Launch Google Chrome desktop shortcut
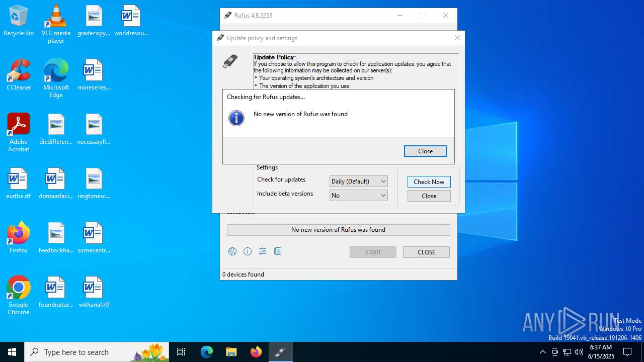 (19, 296)
